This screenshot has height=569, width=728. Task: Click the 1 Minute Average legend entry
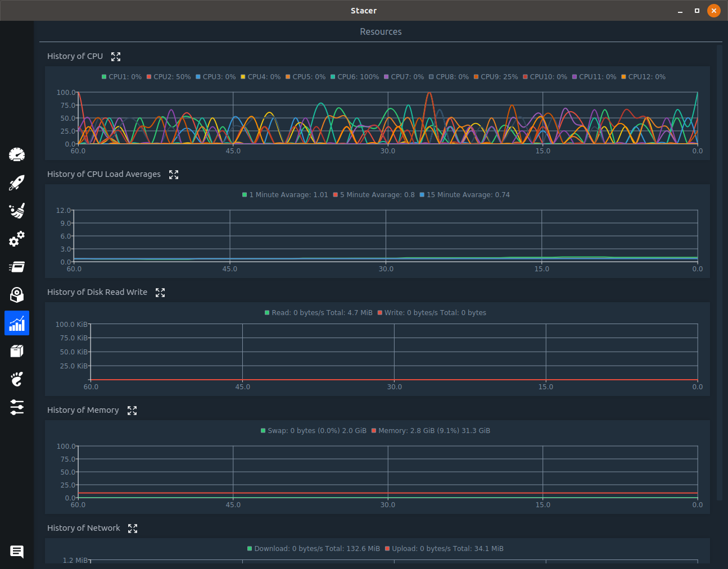(285, 195)
